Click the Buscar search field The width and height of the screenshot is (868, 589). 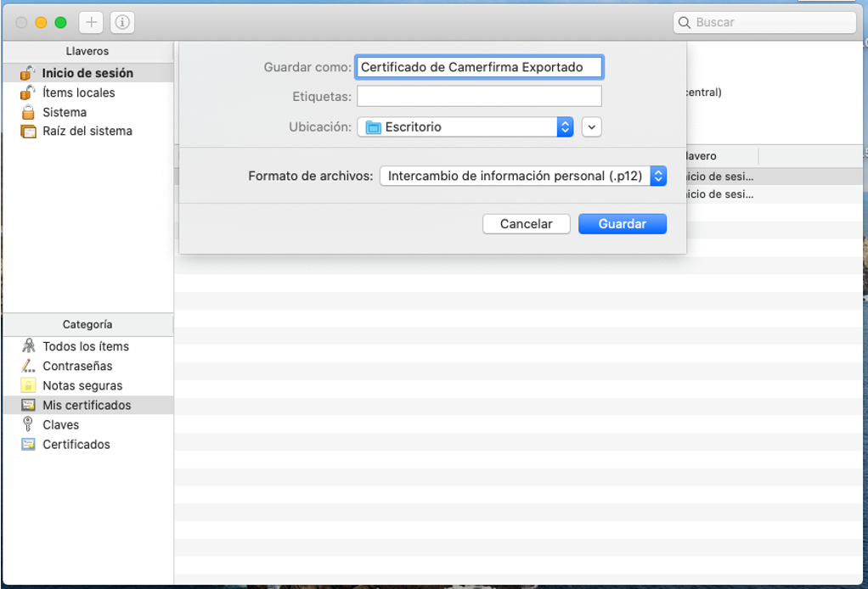tap(764, 23)
